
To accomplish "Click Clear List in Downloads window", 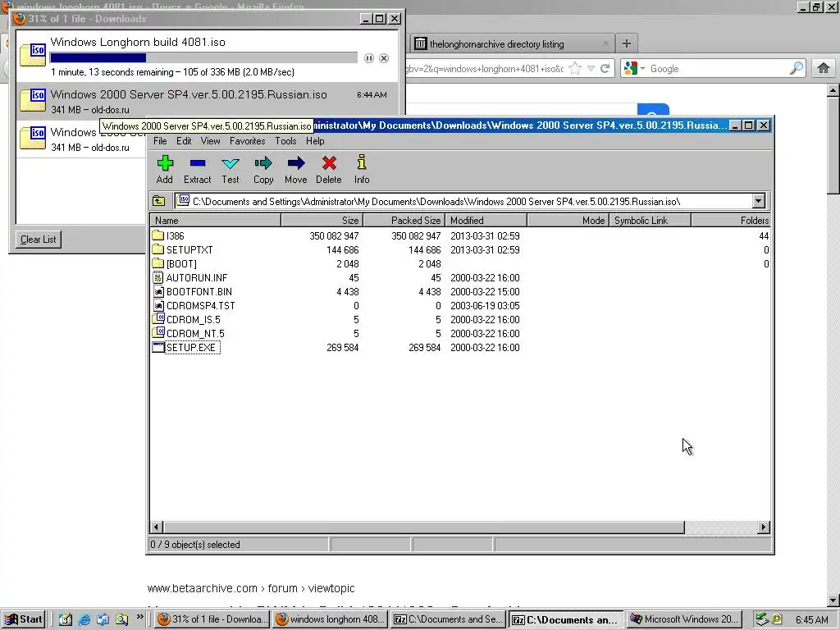I will [x=38, y=240].
